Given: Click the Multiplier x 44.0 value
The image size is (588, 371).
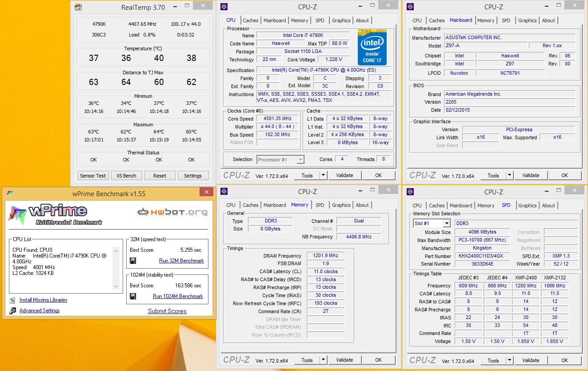Looking at the screenshot, I should [278, 127].
